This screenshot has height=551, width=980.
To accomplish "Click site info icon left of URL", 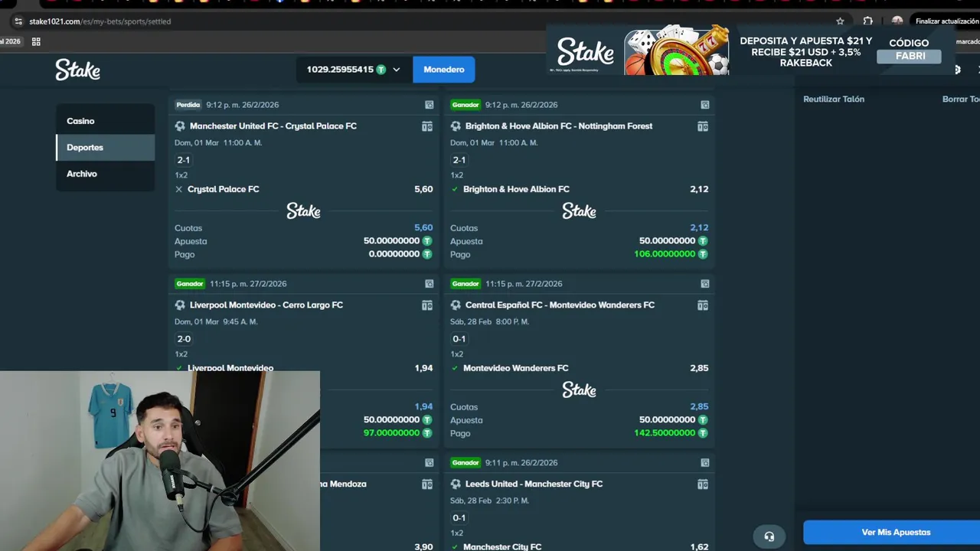I will [18, 21].
